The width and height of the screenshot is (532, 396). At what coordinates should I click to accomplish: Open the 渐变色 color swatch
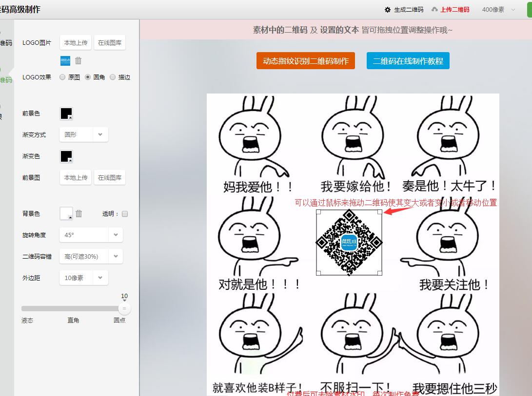click(66, 156)
